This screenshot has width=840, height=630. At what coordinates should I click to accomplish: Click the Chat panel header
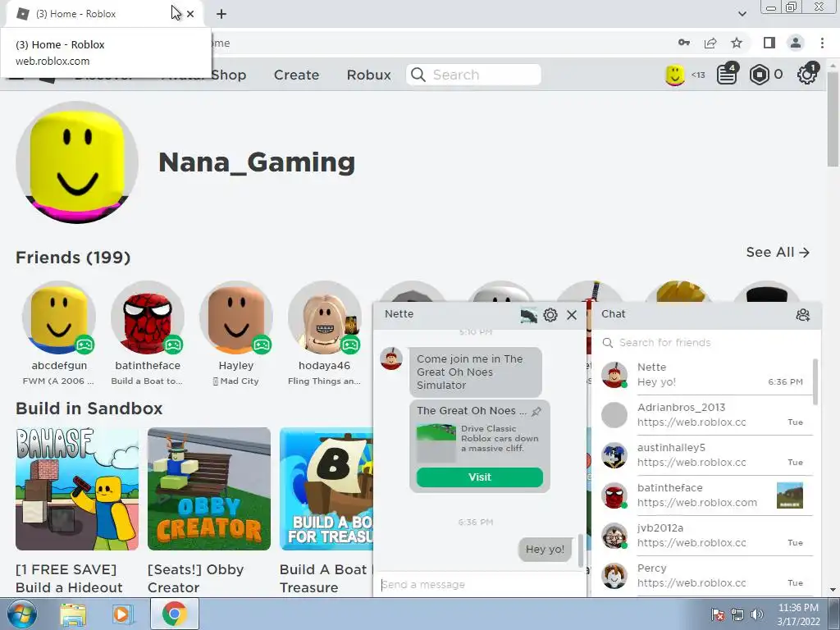[706, 314]
